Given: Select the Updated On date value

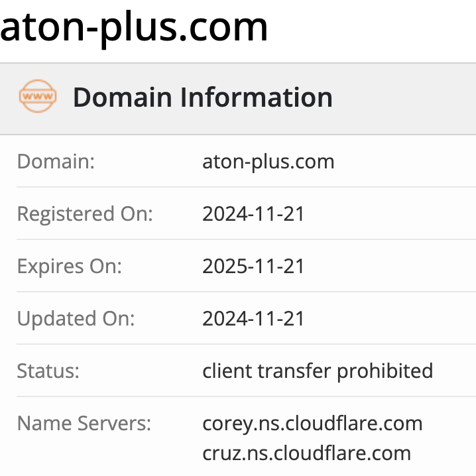Looking at the screenshot, I should pyautogui.click(x=253, y=319).
